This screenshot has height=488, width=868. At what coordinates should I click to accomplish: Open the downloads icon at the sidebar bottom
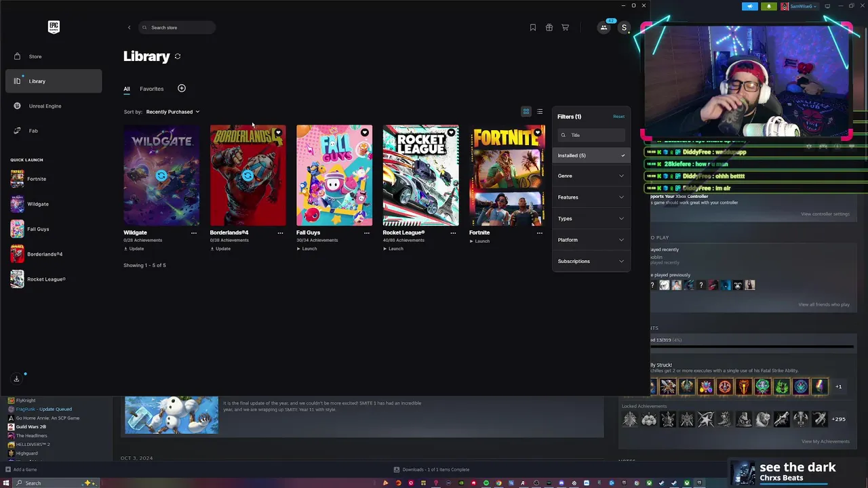tap(16, 379)
